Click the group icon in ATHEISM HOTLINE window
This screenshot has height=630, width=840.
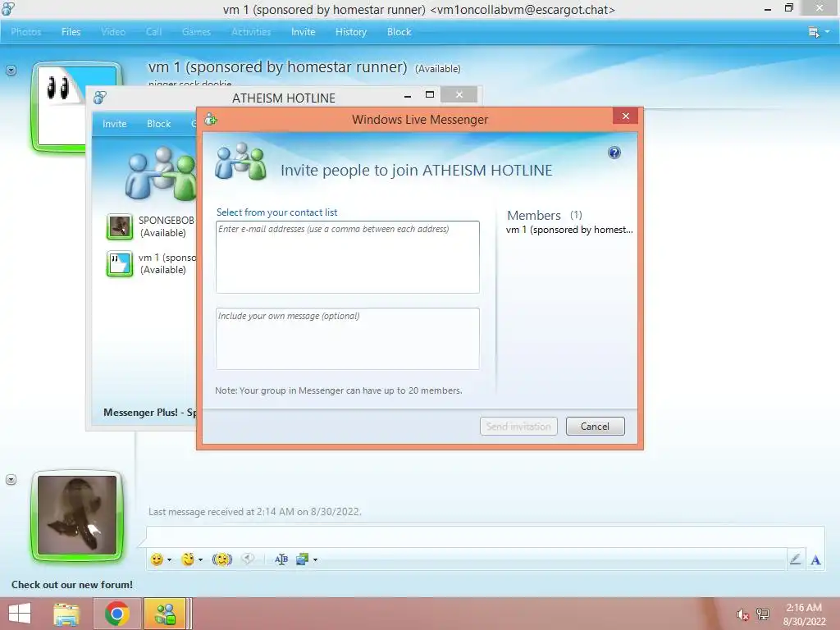pos(161,174)
